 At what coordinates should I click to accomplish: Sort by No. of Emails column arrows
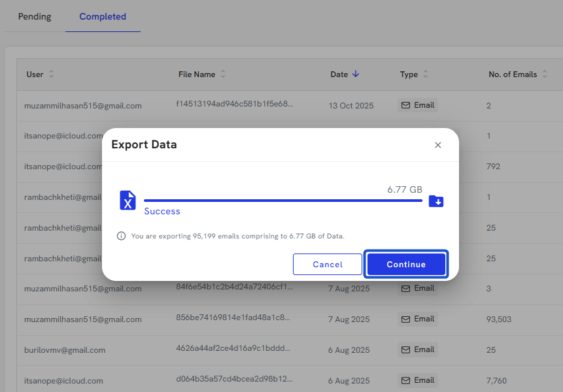pos(544,74)
